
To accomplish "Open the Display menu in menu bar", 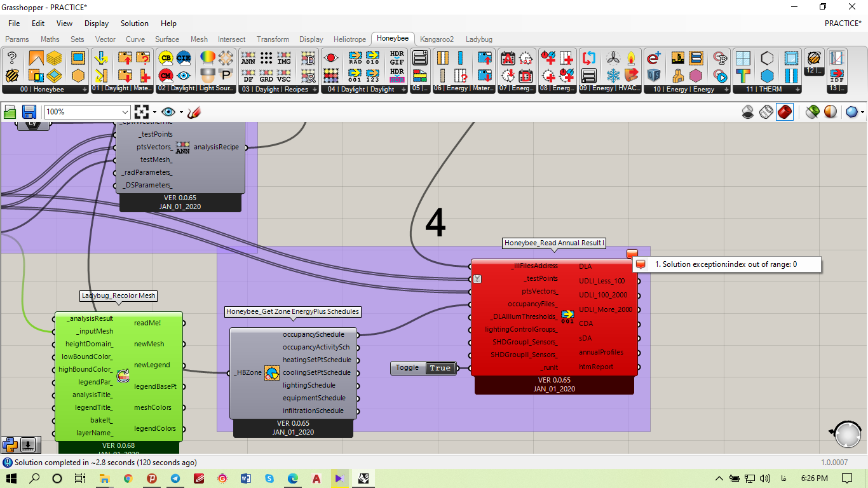I will coord(97,24).
